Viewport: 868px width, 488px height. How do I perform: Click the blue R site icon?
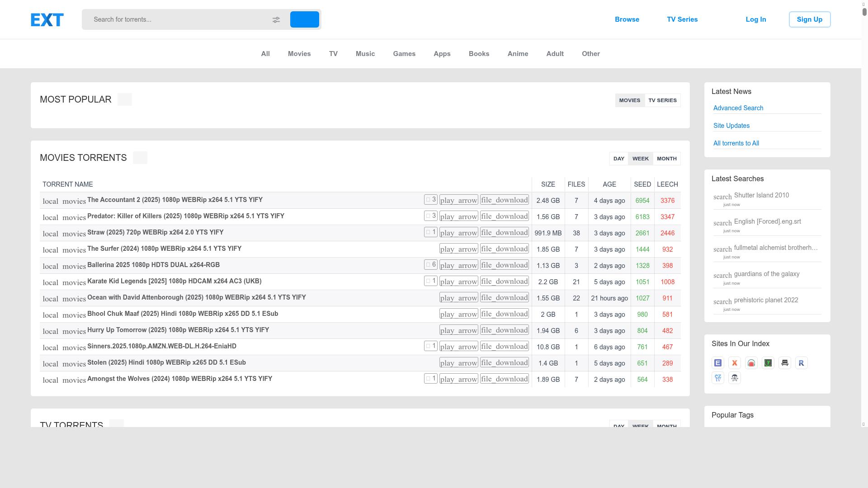point(802,363)
